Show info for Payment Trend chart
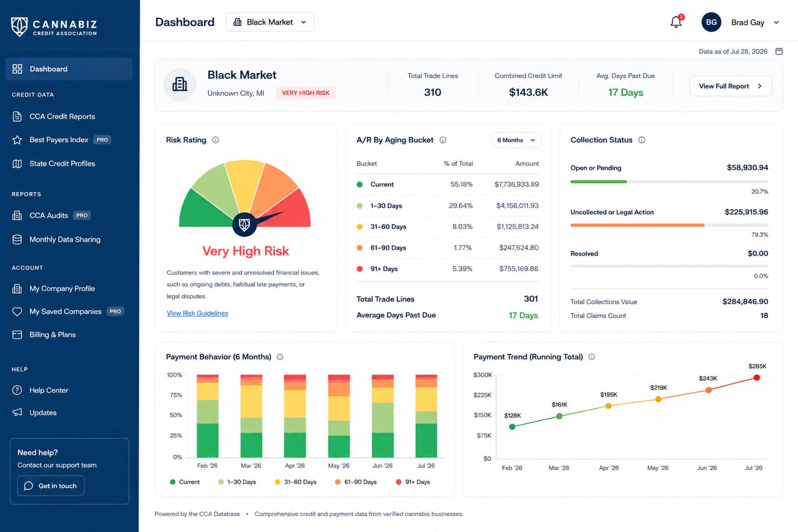 tap(592, 357)
